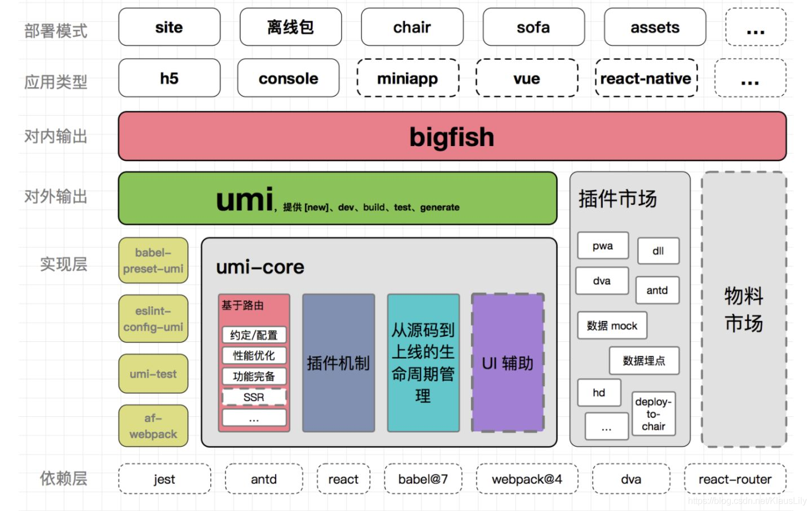Select the hd plugin box
This screenshot has height=511, width=812.
599,393
